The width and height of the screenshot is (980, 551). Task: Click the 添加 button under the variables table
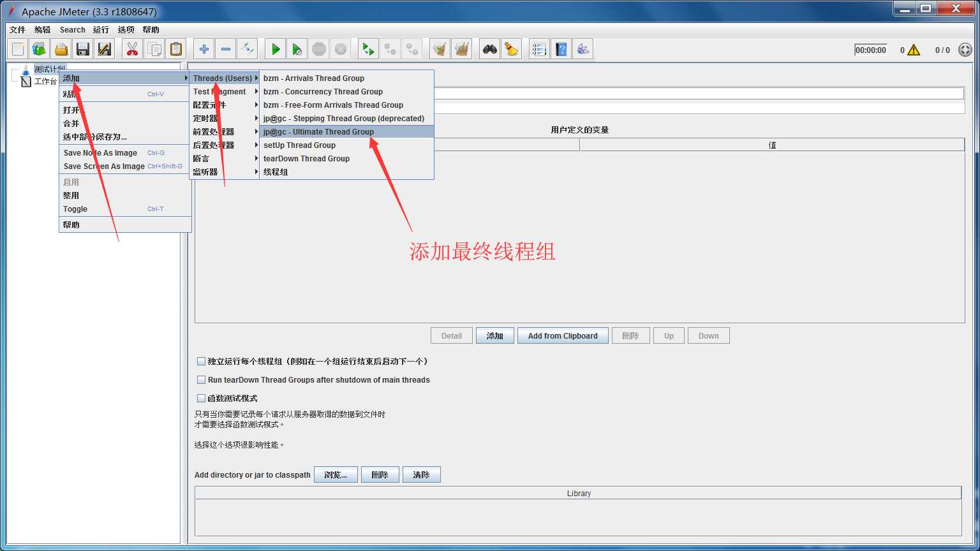tap(495, 336)
